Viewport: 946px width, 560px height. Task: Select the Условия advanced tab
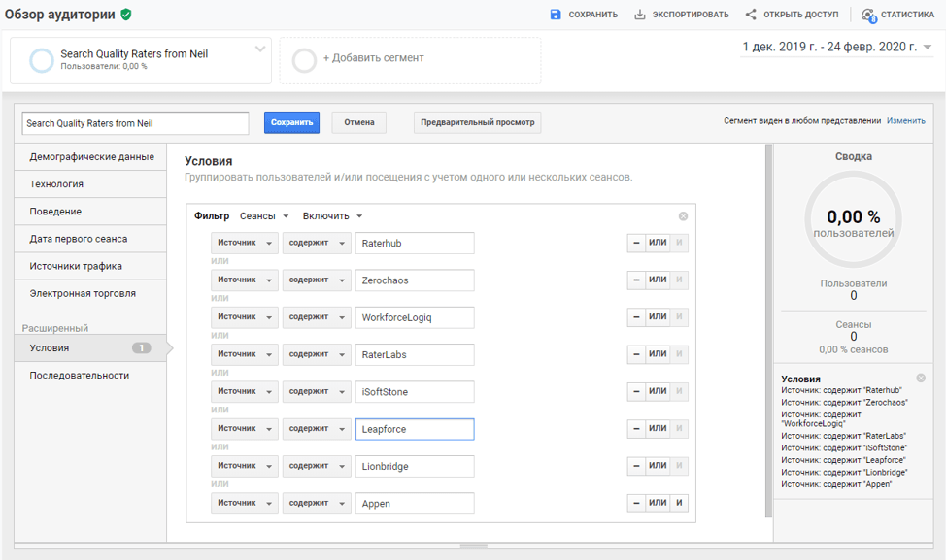click(90, 347)
